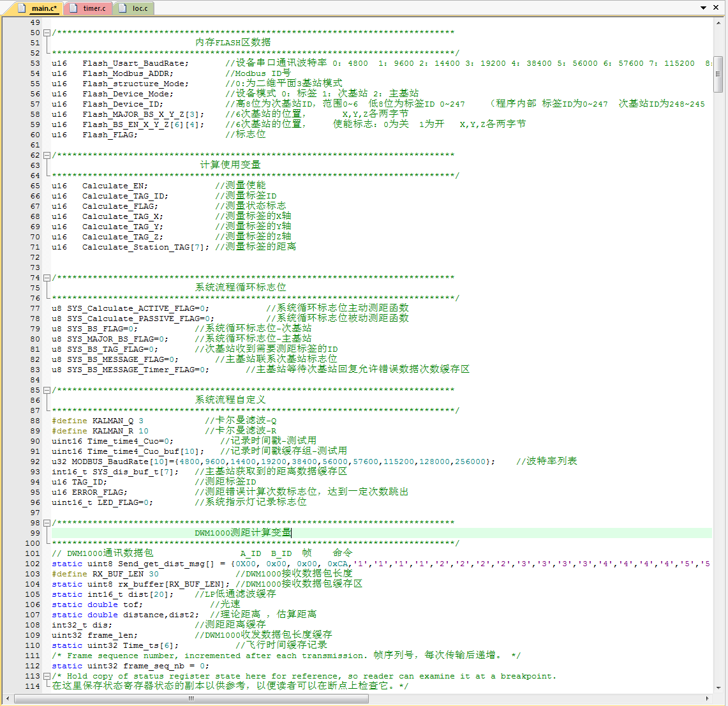The width and height of the screenshot is (728, 706).
Task: Close the active editor tab
Action: (716, 8)
